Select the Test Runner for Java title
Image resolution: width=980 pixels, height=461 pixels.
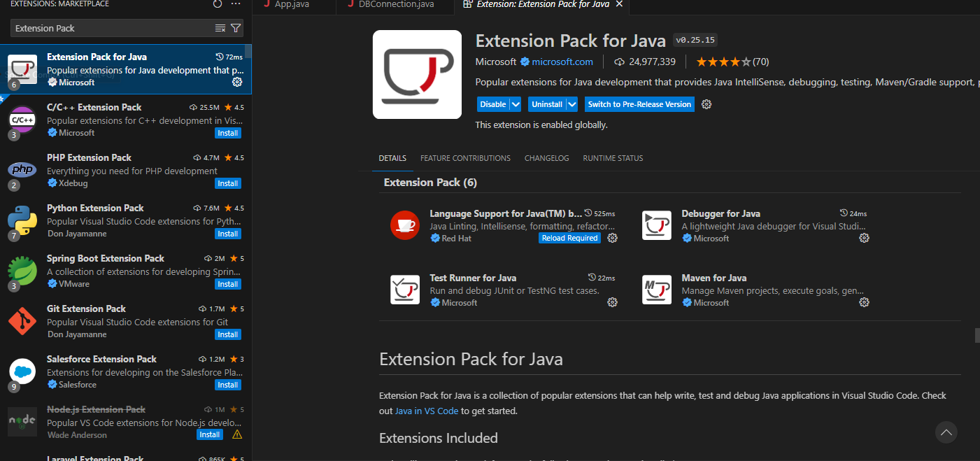(x=473, y=278)
